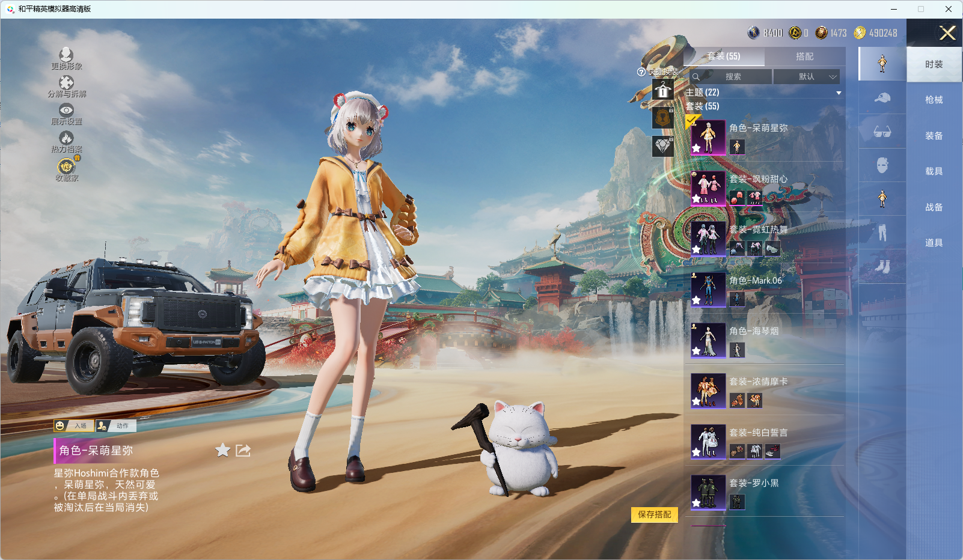Select the glasses category icon

(882, 132)
